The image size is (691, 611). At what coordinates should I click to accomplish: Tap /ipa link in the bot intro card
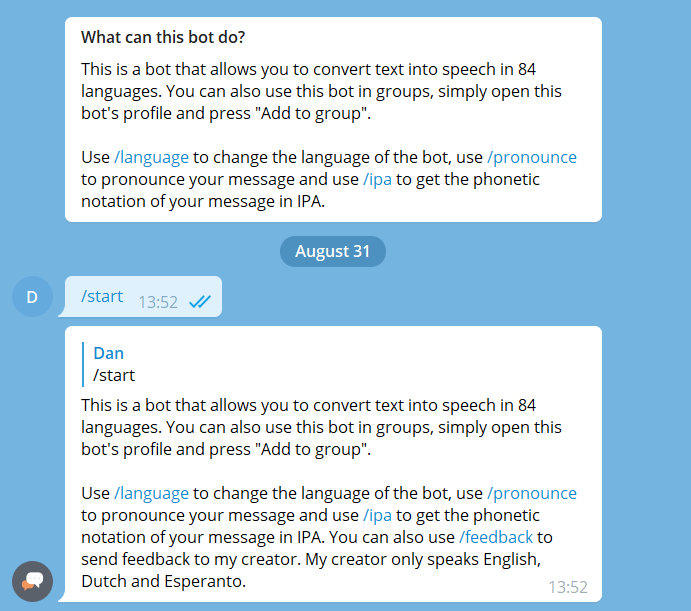point(378,179)
